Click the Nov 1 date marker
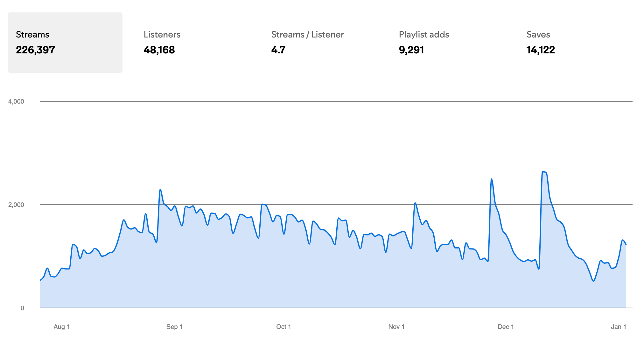Screen dimensions: 644x340 pyautogui.click(x=396, y=327)
